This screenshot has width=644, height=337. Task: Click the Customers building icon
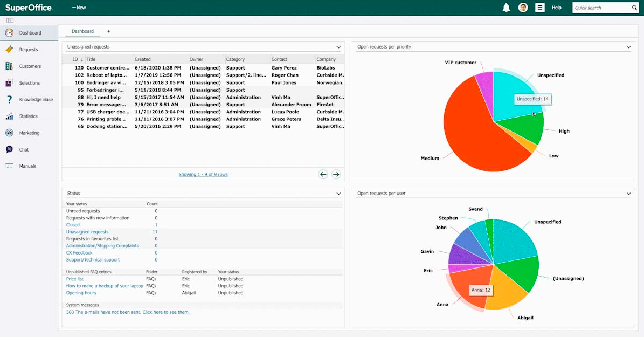[9, 66]
